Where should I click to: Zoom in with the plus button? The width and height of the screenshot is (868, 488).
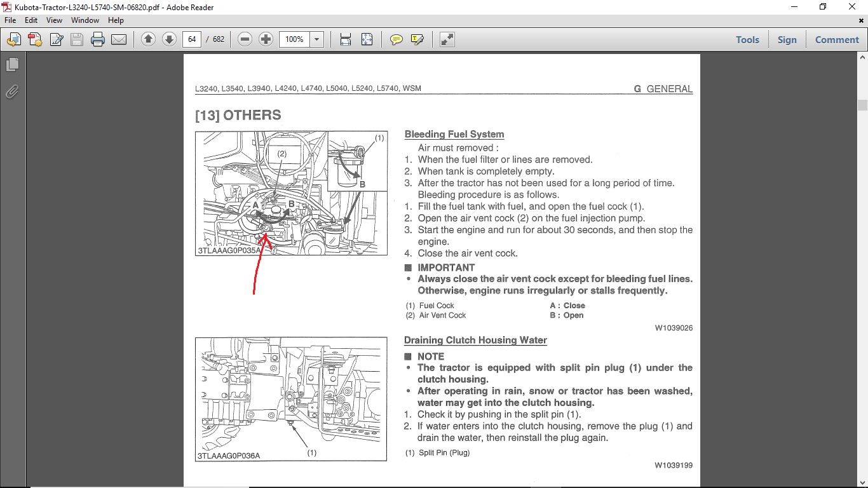point(266,39)
